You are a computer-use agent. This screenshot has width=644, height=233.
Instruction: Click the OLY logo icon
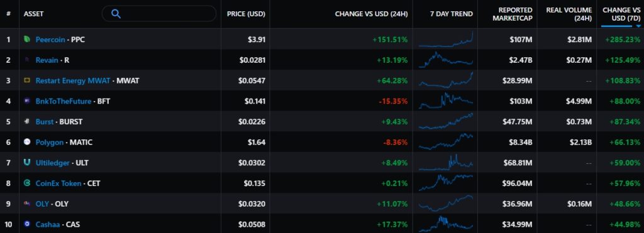point(27,203)
